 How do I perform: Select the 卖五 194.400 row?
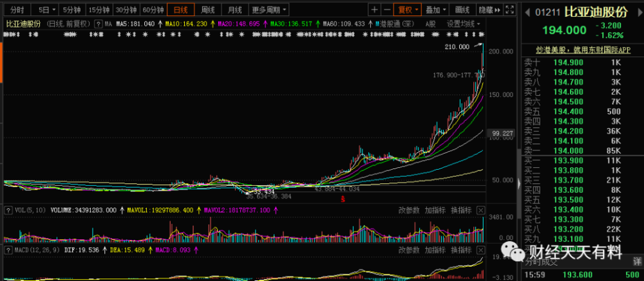click(581, 112)
